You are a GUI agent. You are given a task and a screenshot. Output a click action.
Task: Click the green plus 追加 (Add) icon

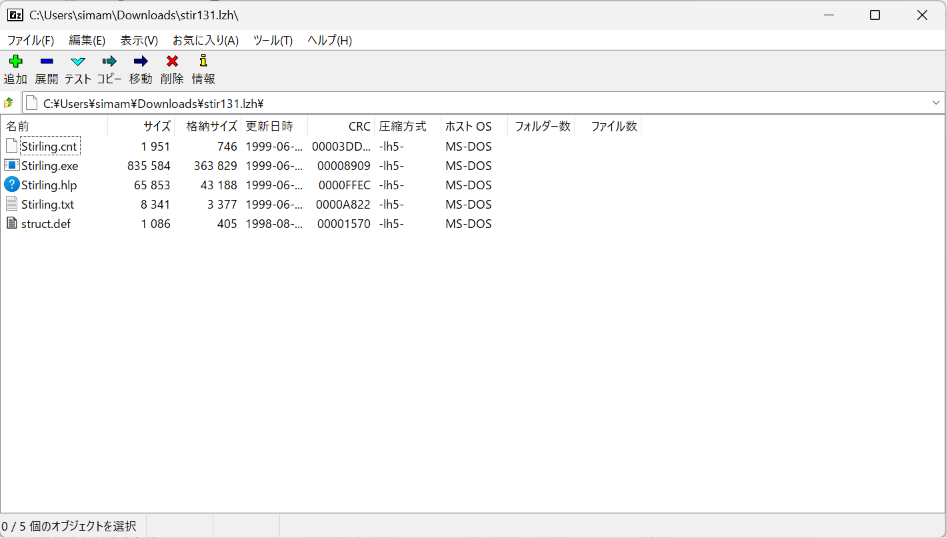click(16, 61)
